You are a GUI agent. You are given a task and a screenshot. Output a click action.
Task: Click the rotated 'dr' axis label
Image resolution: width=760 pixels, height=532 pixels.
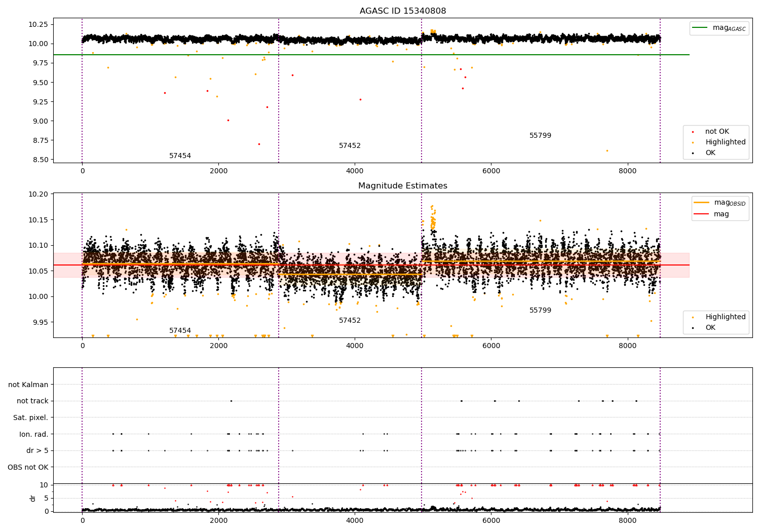point(33,498)
